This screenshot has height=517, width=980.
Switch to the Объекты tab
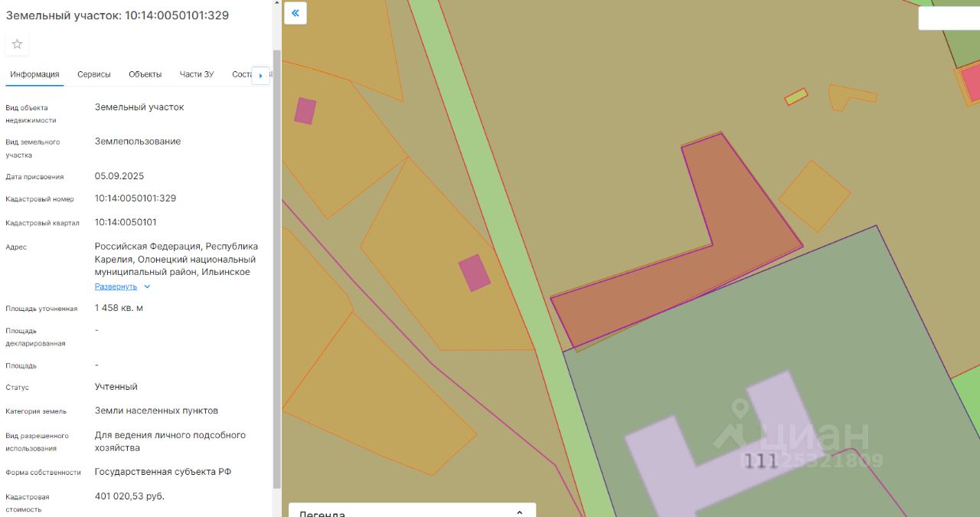click(x=145, y=74)
